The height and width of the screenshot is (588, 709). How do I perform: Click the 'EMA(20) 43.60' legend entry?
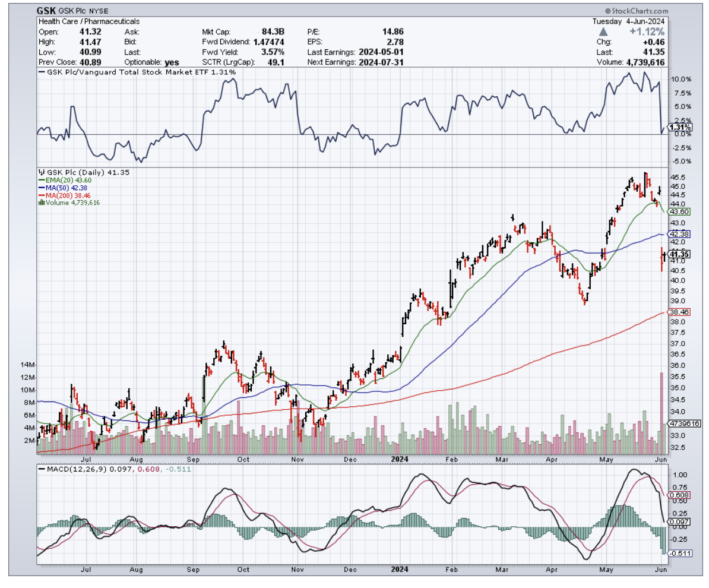click(x=65, y=180)
